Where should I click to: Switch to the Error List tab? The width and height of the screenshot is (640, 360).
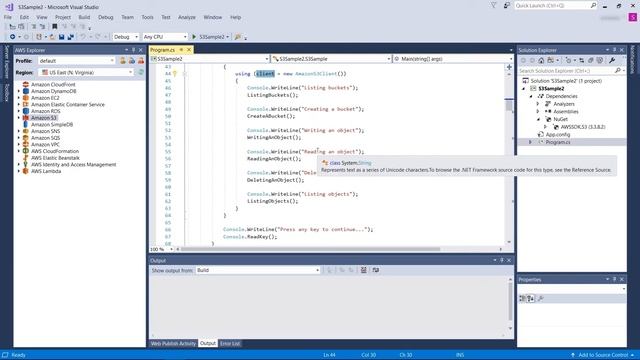[x=230, y=344]
